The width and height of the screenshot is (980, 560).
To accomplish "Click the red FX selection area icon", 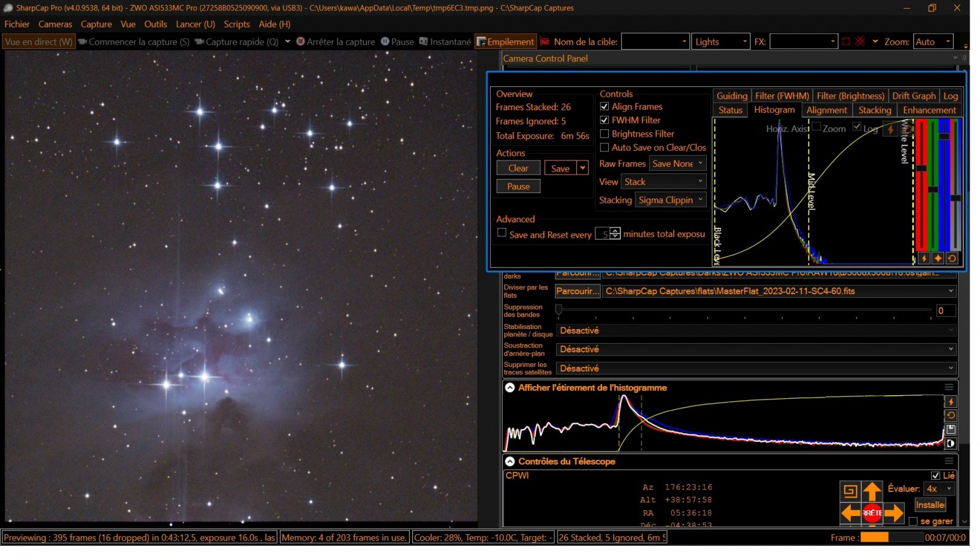I will tap(846, 42).
